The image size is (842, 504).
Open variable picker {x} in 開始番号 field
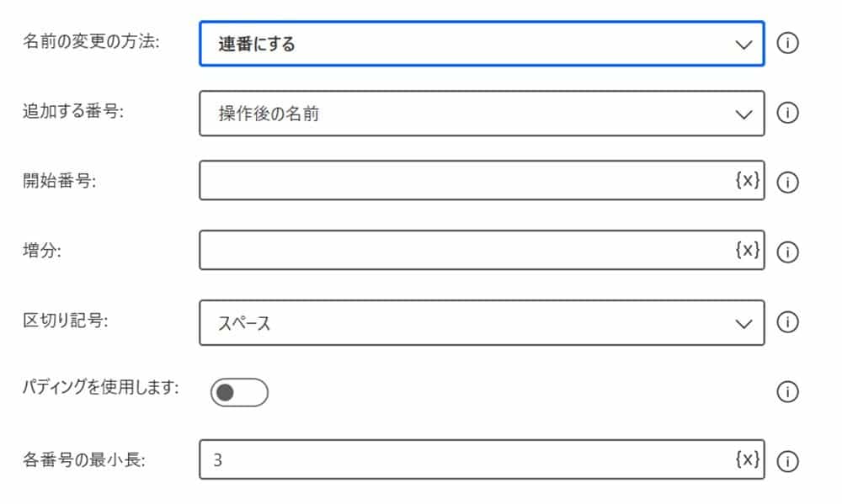pyautogui.click(x=748, y=180)
